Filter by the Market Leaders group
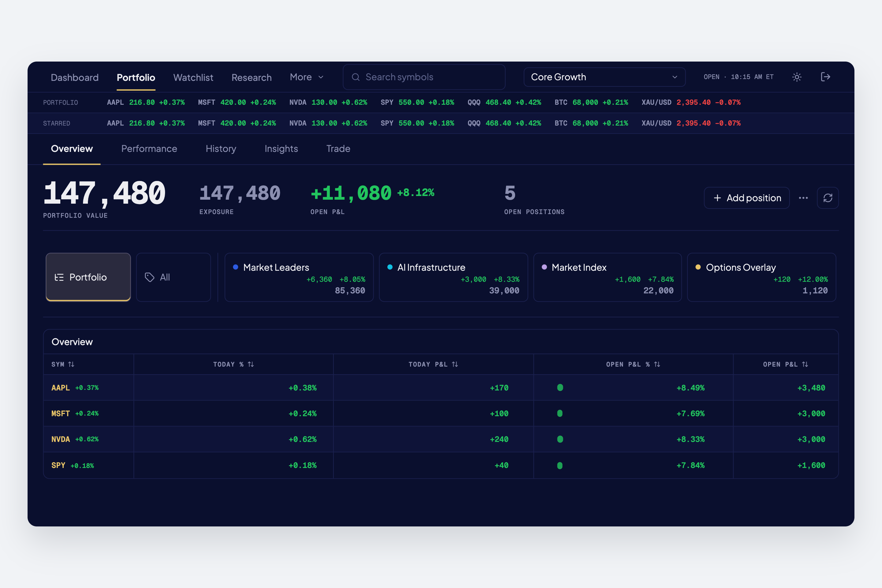882x588 pixels. pyautogui.click(x=299, y=277)
